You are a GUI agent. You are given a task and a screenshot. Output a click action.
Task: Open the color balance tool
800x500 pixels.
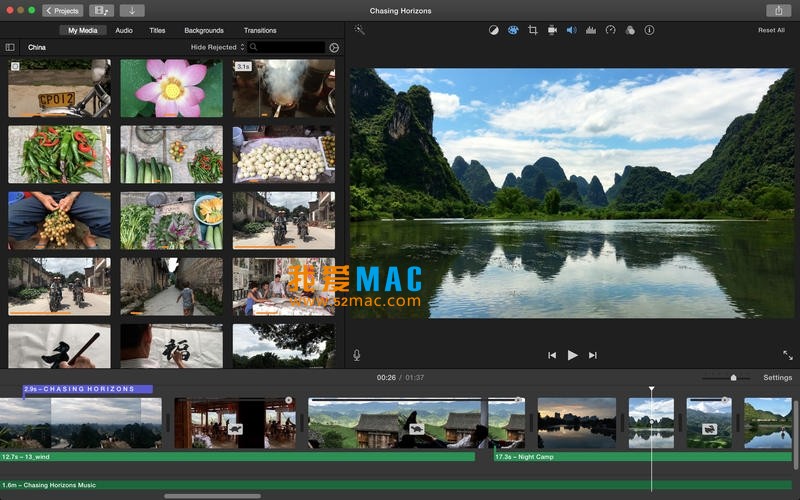pos(493,30)
